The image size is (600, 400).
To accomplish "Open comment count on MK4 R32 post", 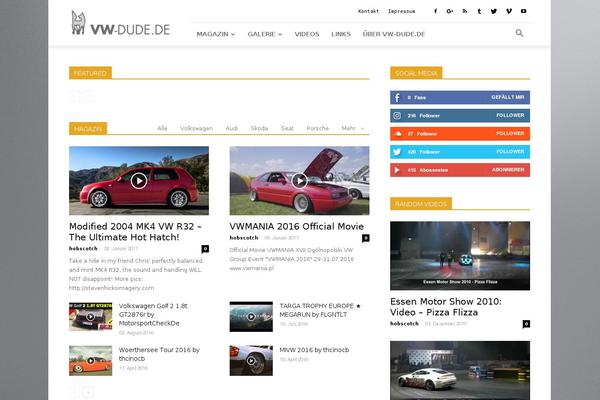I will pyautogui.click(x=205, y=249).
